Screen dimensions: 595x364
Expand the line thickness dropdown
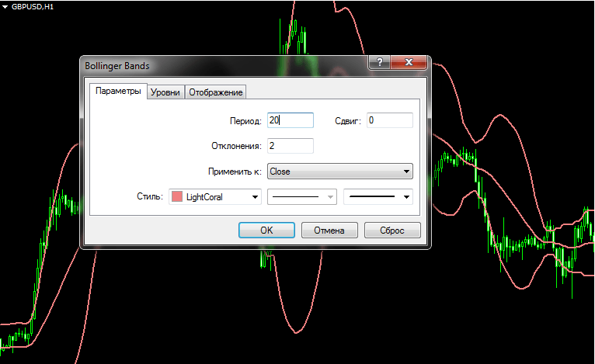click(378, 197)
